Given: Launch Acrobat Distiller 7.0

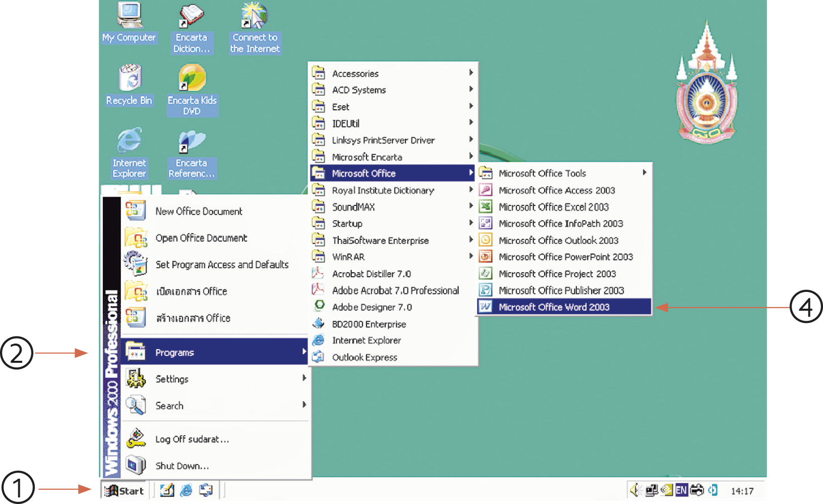Looking at the screenshot, I should tap(393, 274).
